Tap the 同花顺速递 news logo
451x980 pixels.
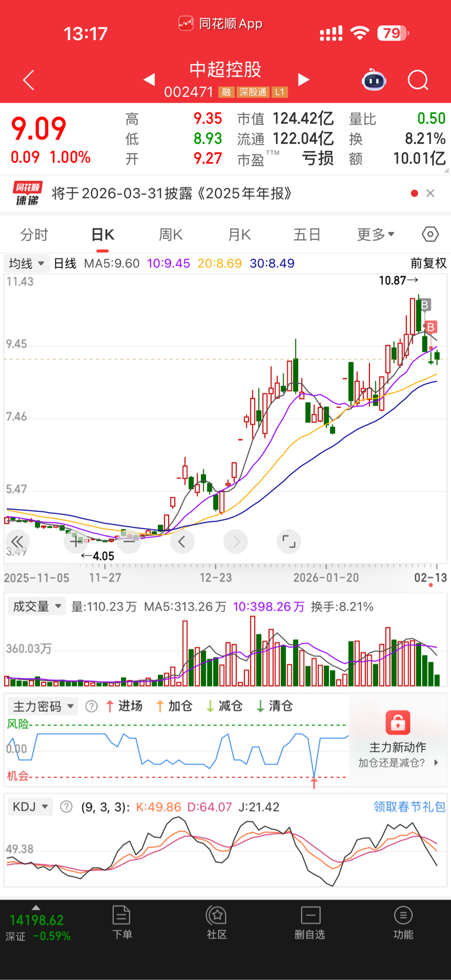point(27,193)
